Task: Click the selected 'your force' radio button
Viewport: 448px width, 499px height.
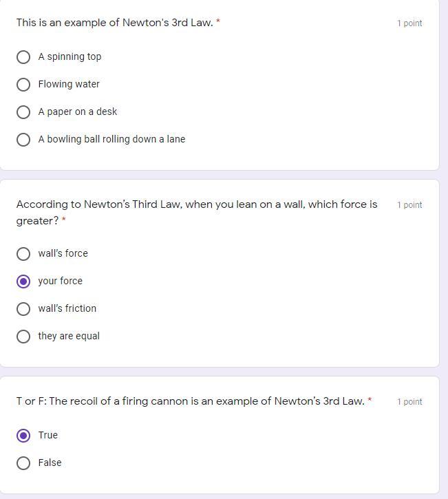Action: point(23,281)
